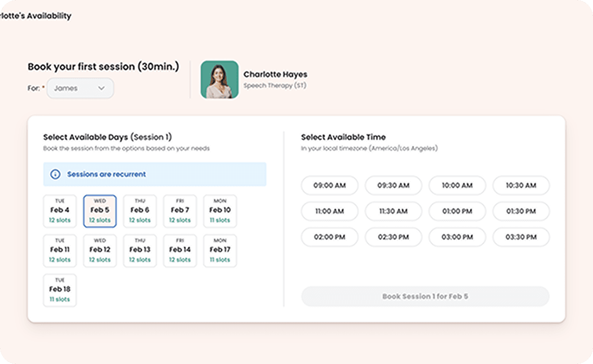Screen dimensions: 593x364
Task: Select the Wed Feb 12 day card
Action: click(x=100, y=251)
